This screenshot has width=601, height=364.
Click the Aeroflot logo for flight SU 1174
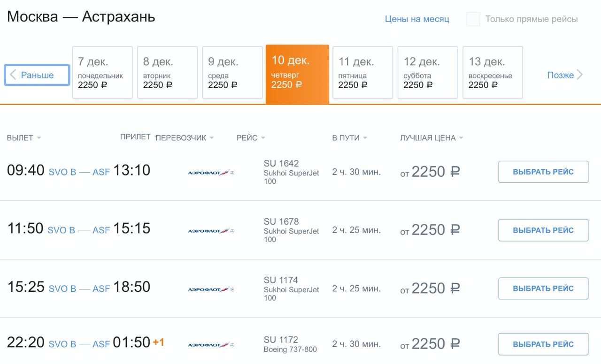coord(211,289)
